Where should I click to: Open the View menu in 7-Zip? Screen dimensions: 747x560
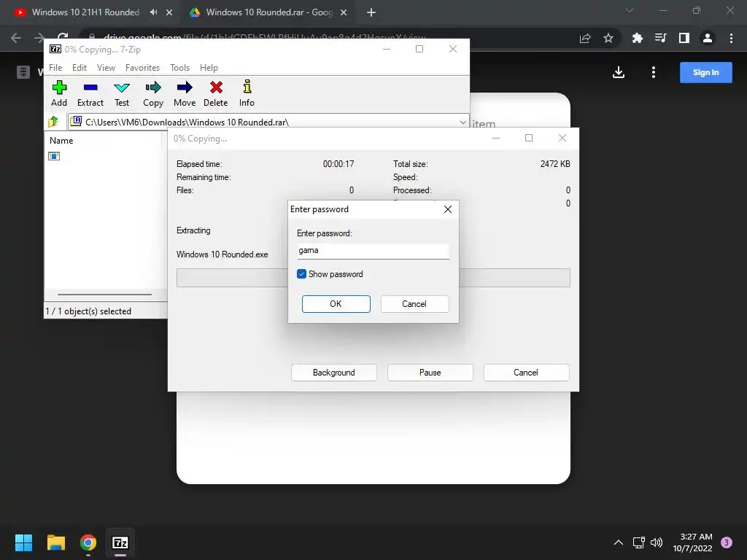pos(106,68)
